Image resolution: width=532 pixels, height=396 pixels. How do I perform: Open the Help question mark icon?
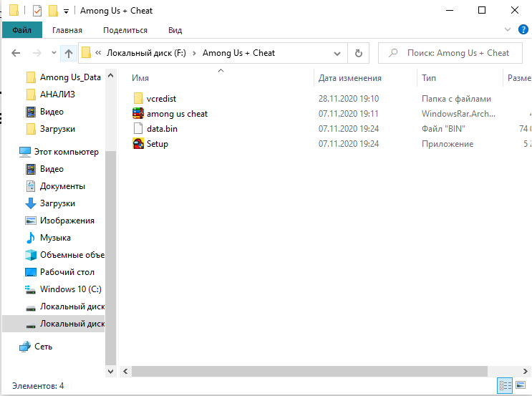click(x=523, y=30)
